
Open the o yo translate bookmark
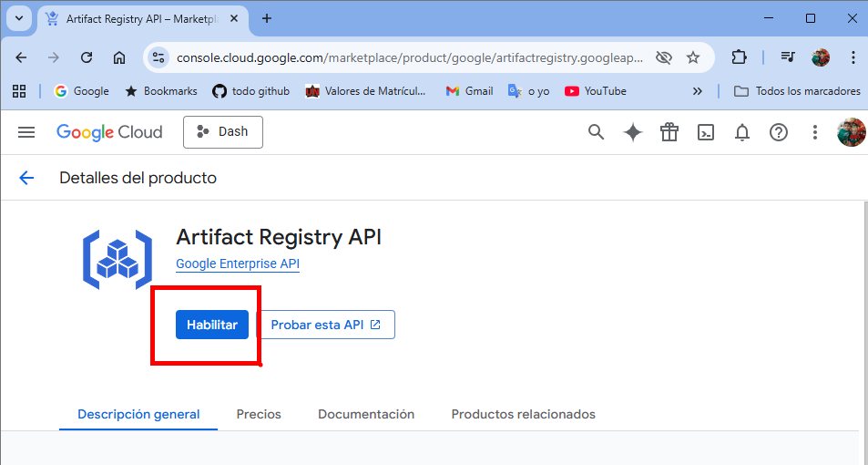click(528, 91)
